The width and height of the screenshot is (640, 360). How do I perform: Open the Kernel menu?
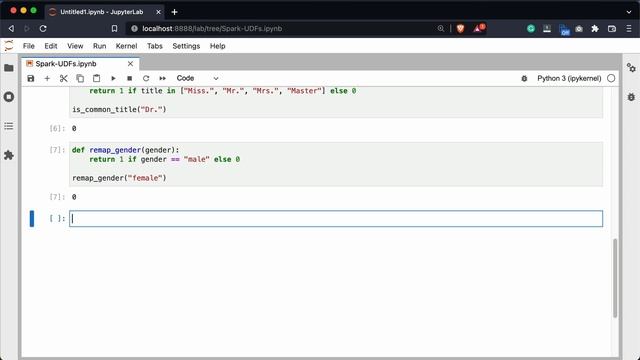point(126,46)
